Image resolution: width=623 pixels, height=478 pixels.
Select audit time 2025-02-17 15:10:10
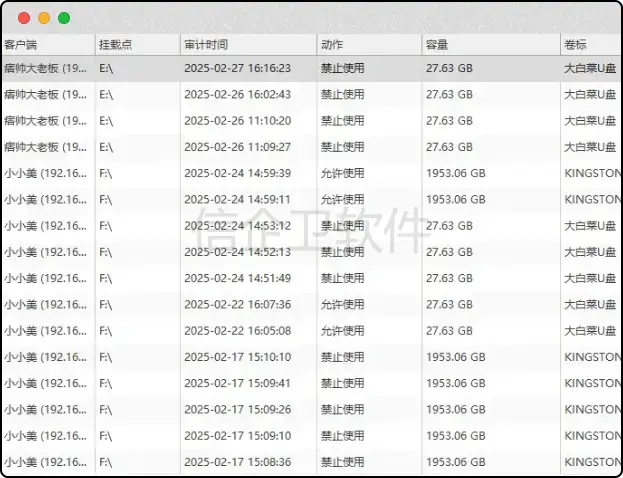point(238,357)
